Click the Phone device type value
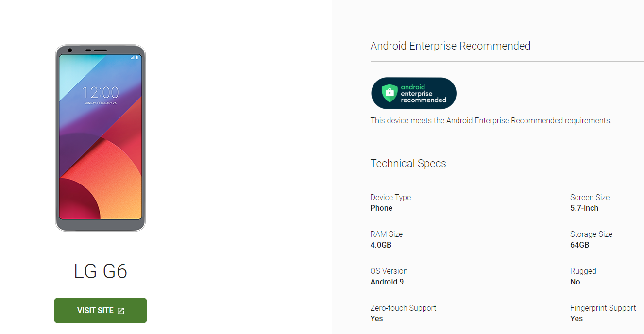The height and width of the screenshot is (334, 644). 381,208
